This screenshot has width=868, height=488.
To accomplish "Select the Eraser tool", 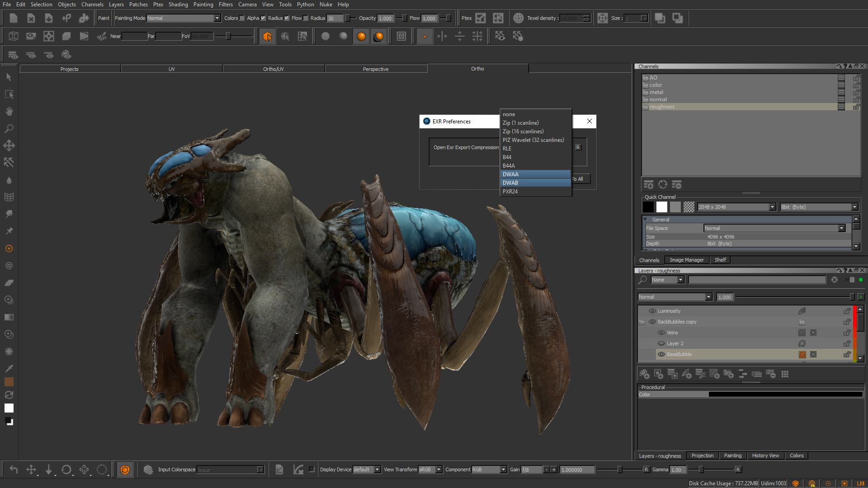I will (9, 283).
